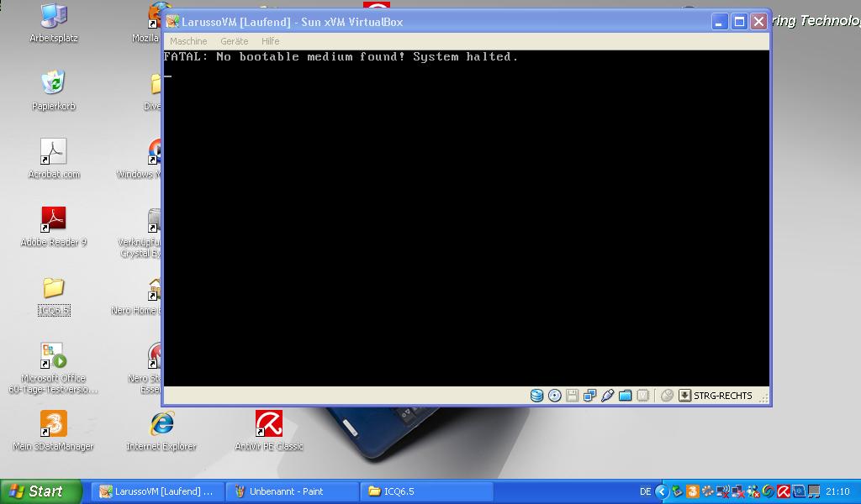
Task: Click the network adapter icon in VirtualBox status bar
Action: (x=589, y=396)
